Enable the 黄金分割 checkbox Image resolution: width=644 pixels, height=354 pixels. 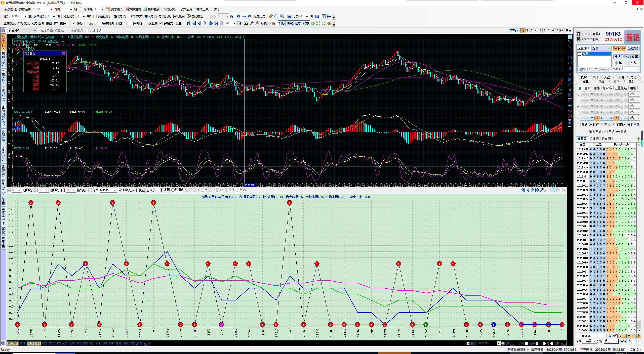coord(95,16)
